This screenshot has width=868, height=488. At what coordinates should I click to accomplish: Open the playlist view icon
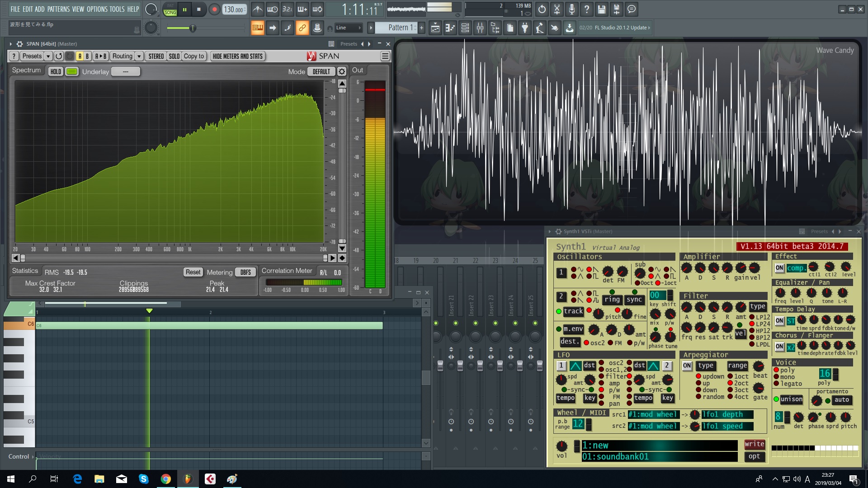click(435, 28)
